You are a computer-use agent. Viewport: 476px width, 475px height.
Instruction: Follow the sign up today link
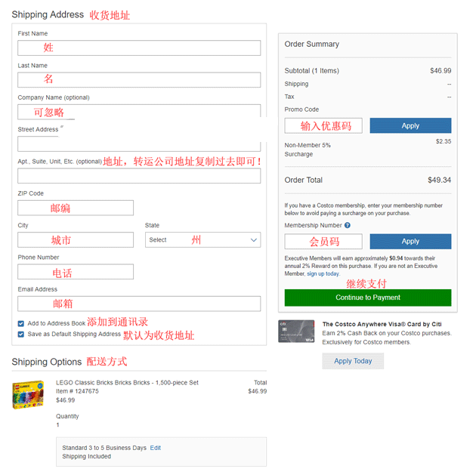pyautogui.click(x=323, y=273)
